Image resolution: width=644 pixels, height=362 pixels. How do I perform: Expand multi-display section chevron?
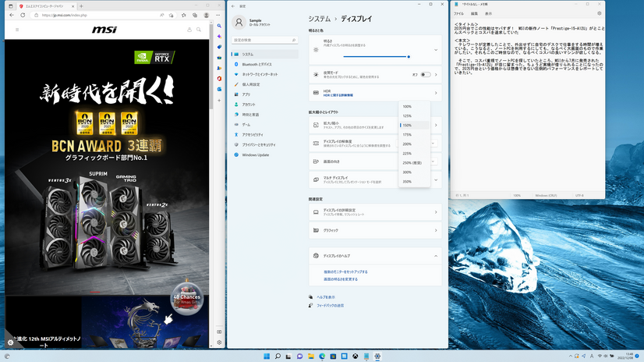(x=436, y=179)
